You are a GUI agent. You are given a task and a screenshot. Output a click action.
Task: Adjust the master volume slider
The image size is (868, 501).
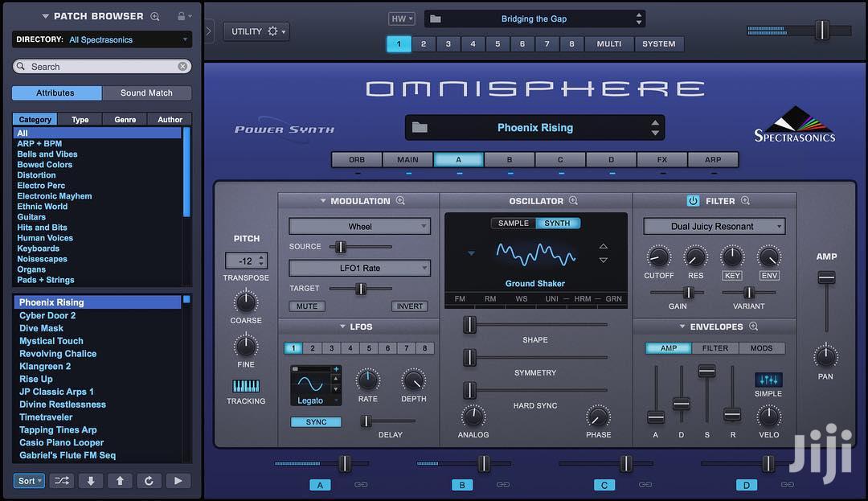tap(823, 30)
